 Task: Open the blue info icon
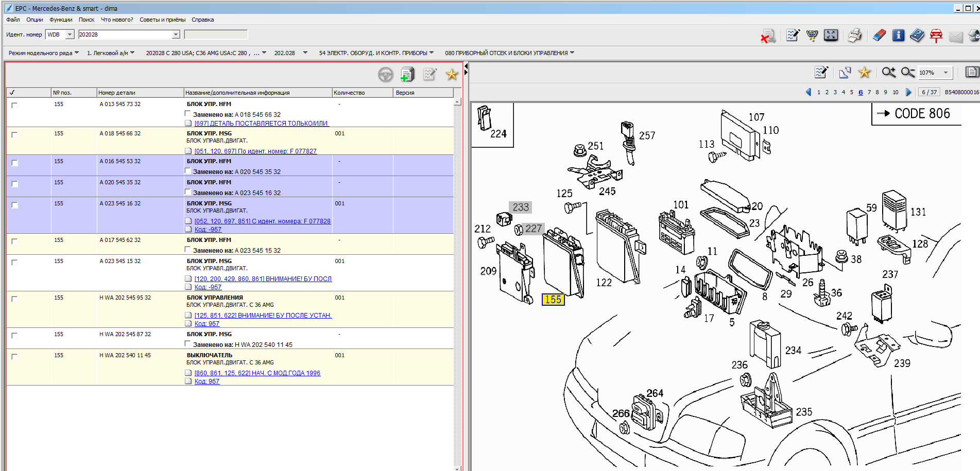point(898,35)
